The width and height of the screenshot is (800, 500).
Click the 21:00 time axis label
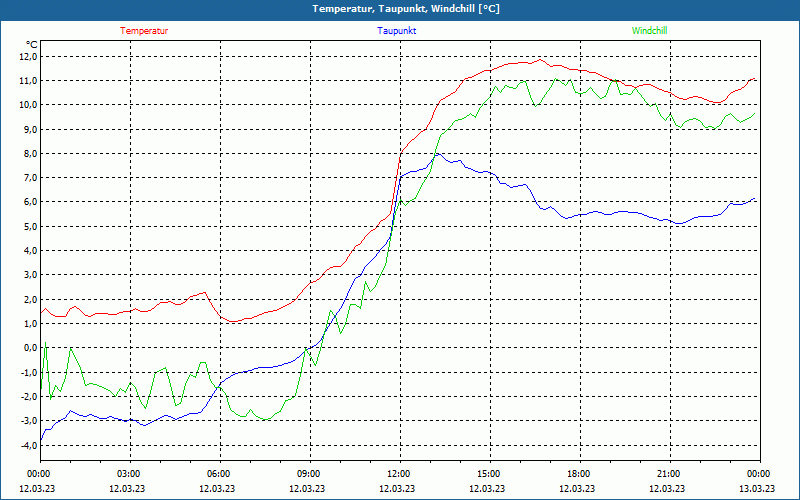670,474
